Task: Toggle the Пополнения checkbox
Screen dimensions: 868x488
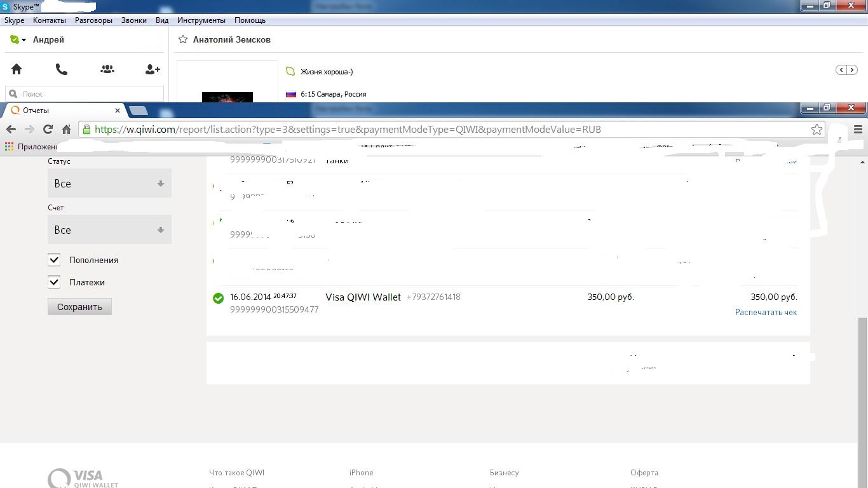Action: pyautogui.click(x=54, y=260)
